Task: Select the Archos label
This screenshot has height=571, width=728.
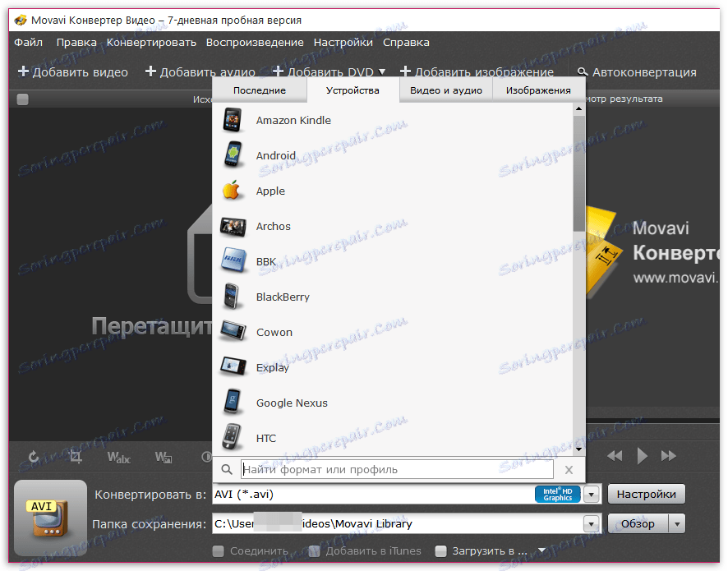Action: coord(274,227)
